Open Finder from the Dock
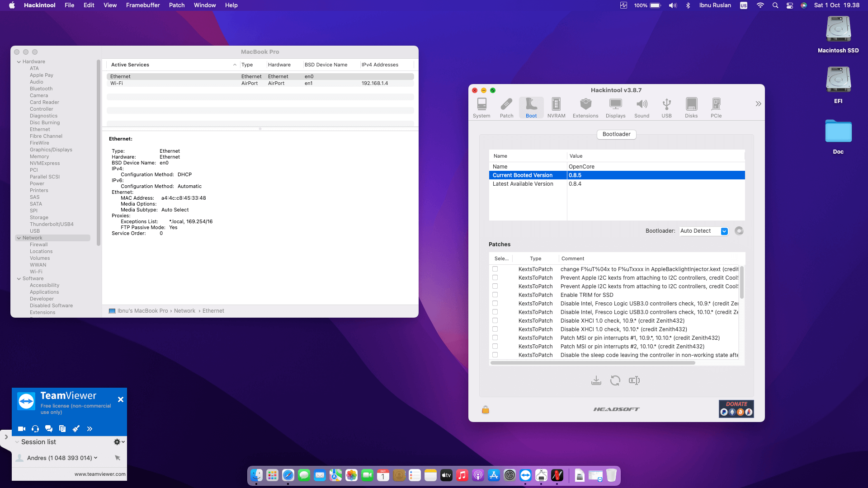 click(256, 475)
